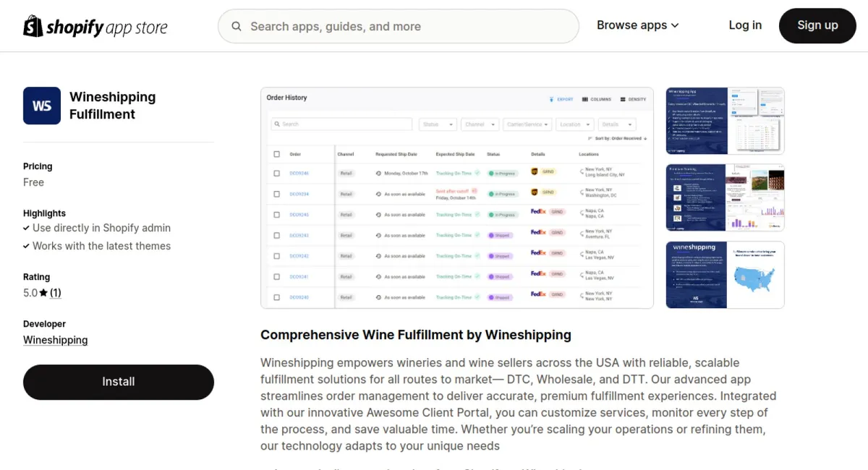Screen dimensions: 868x470
Task: Open the (1) reviews link
Action: (x=55, y=293)
